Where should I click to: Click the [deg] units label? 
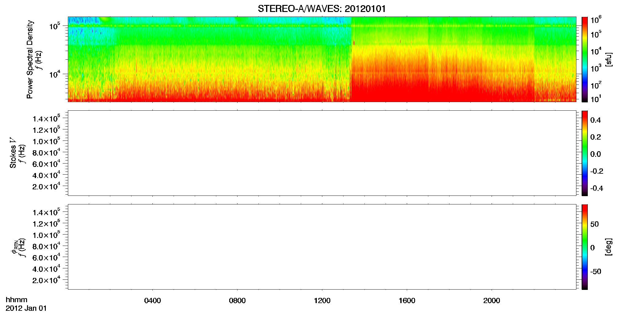609,247
